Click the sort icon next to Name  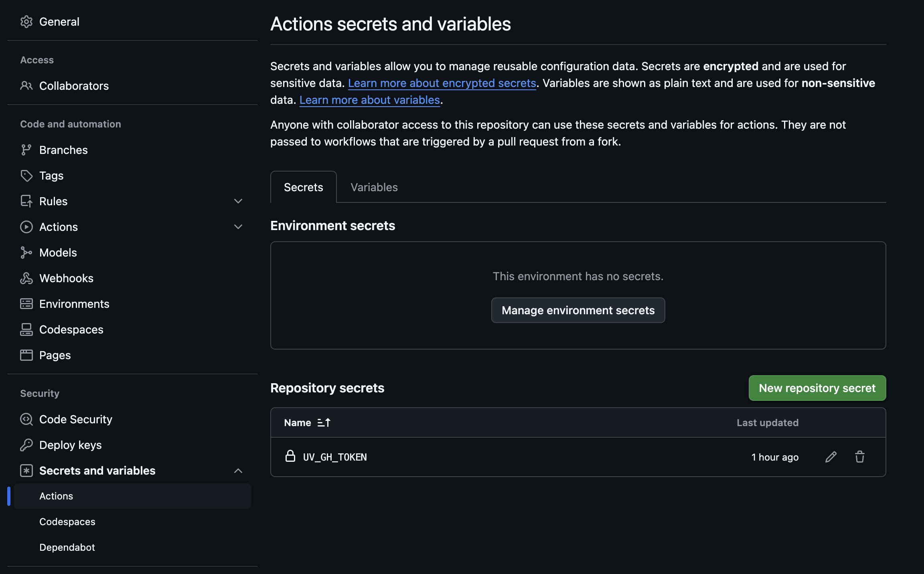click(324, 422)
